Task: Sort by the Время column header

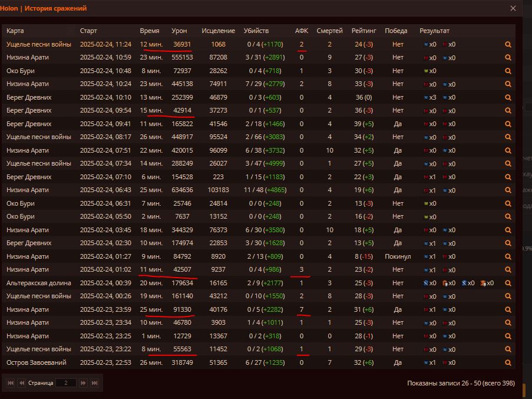Action: (149, 31)
